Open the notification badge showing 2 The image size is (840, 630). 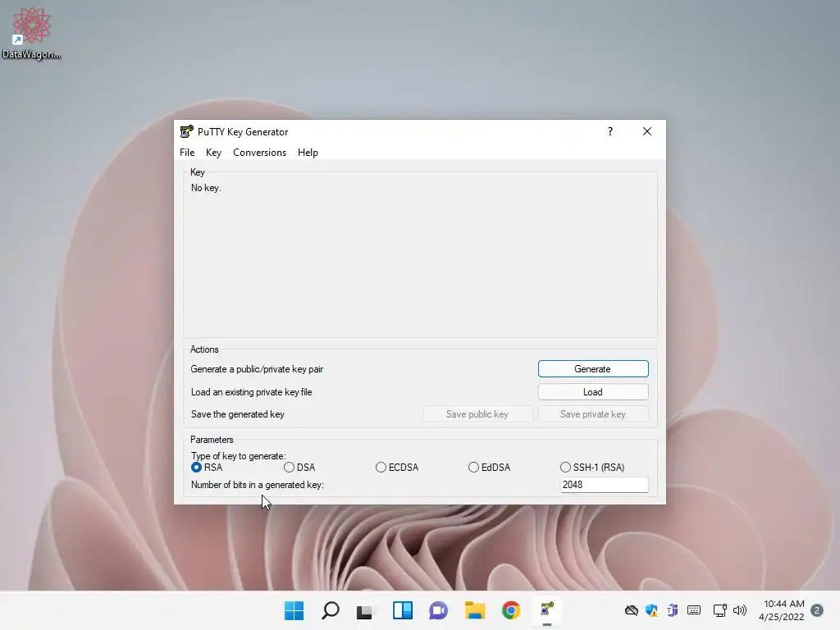tap(817, 610)
